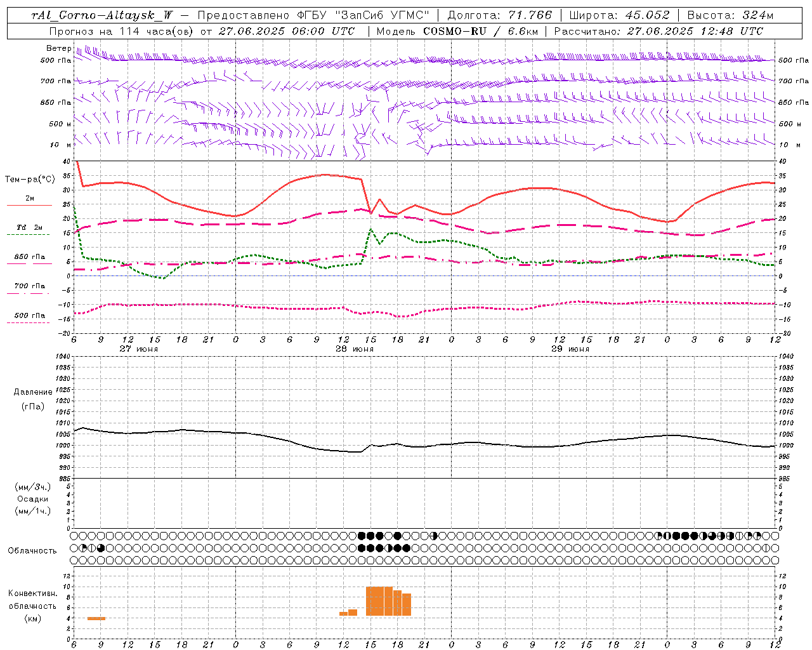Click the (мм/1ч.) precipitation unit label
Image resolution: width=812 pixels, height=650 pixels.
[33, 511]
